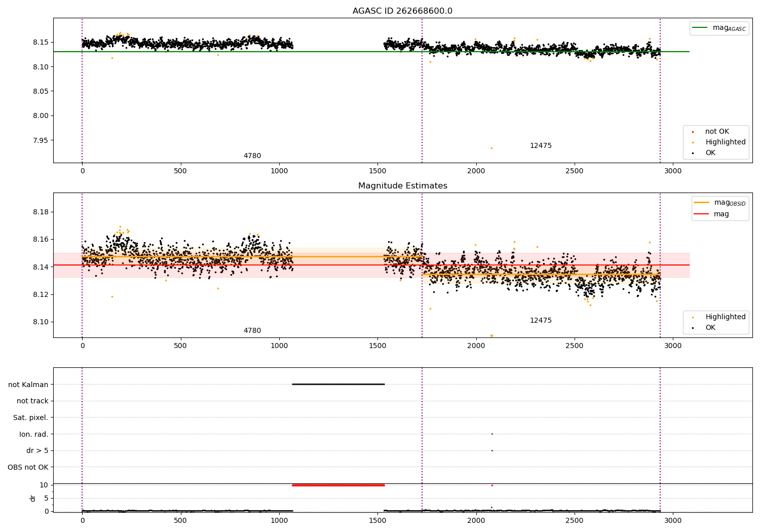Click the "Sat. pixel." row label
This screenshot has width=760, height=532.
pyautogui.click(x=30, y=417)
